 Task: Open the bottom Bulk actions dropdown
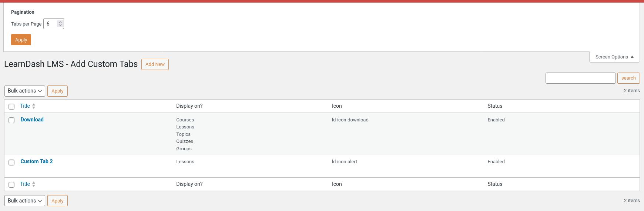(x=25, y=201)
